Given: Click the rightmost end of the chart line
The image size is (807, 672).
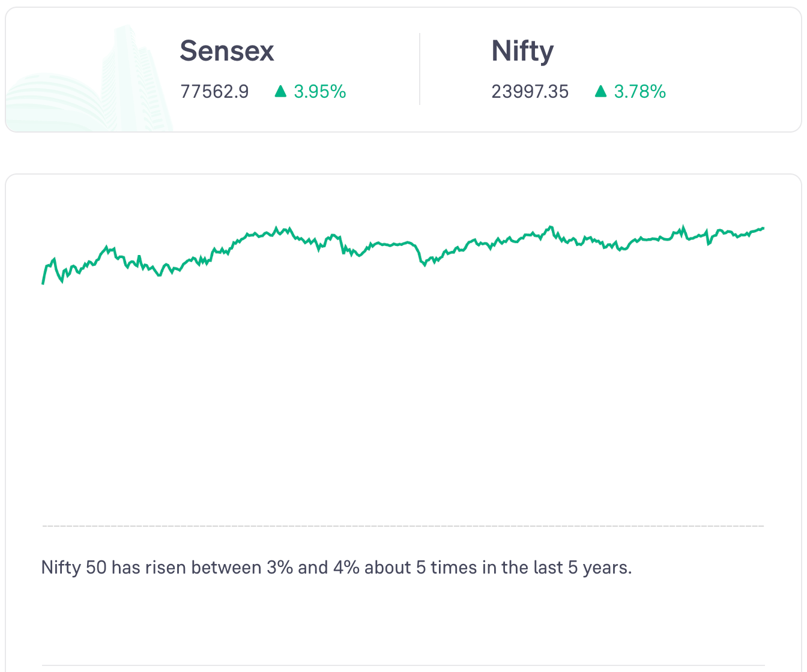Looking at the screenshot, I should tap(763, 228).
